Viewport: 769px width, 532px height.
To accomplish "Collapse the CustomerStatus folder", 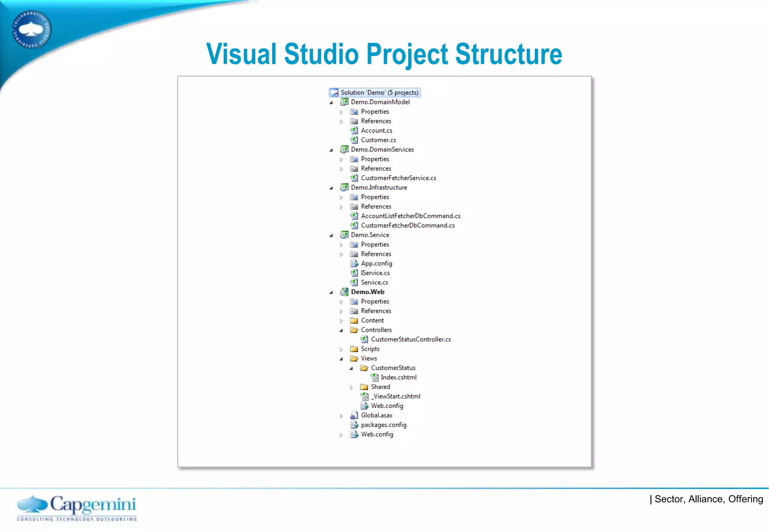I will coord(351,368).
